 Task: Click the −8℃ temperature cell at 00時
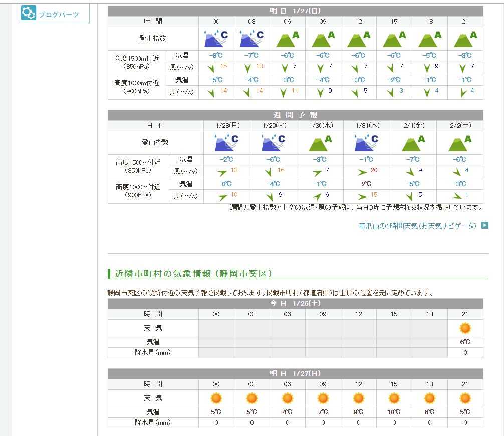click(x=216, y=56)
